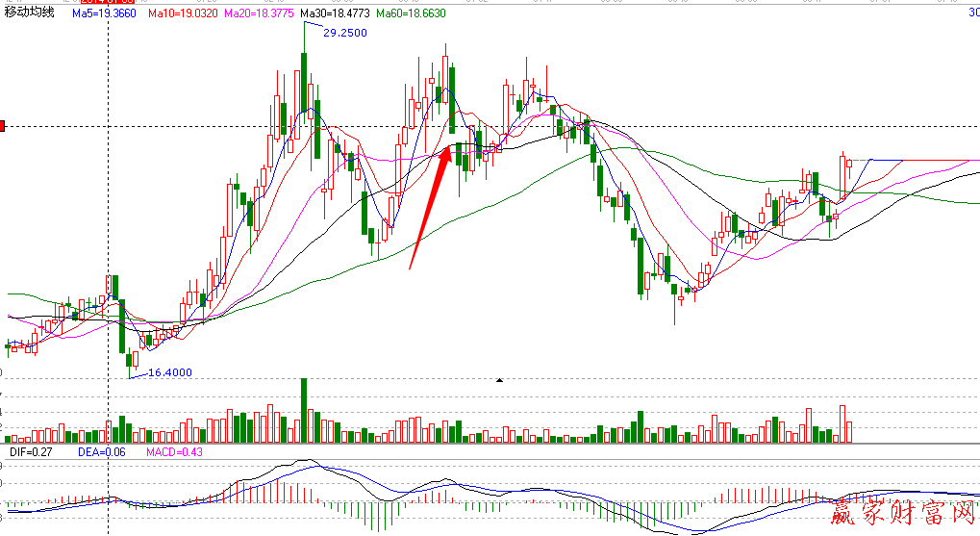Click the 29.2500 high price label
980x536 pixels.
pyautogui.click(x=344, y=33)
